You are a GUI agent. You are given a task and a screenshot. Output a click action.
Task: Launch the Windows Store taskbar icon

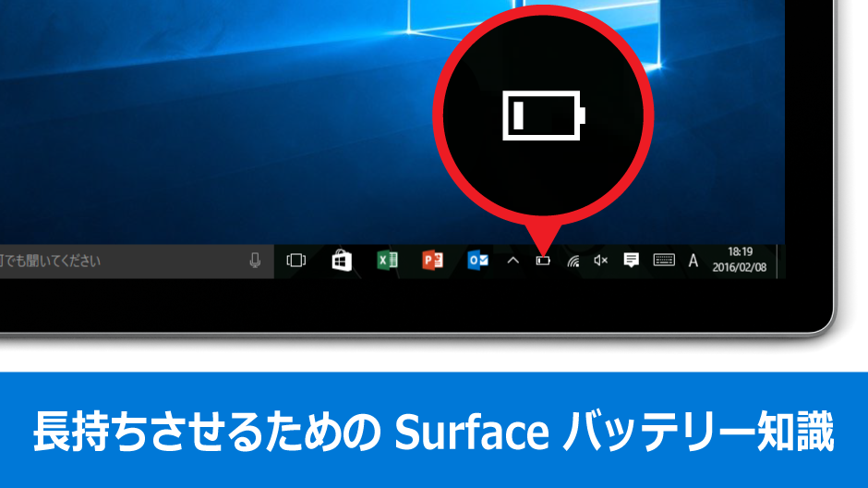(342, 261)
